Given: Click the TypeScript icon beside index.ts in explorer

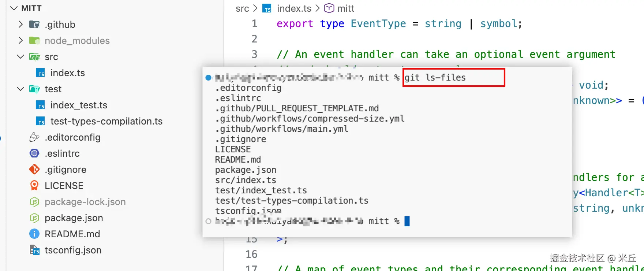Looking at the screenshot, I should pos(40,73).
